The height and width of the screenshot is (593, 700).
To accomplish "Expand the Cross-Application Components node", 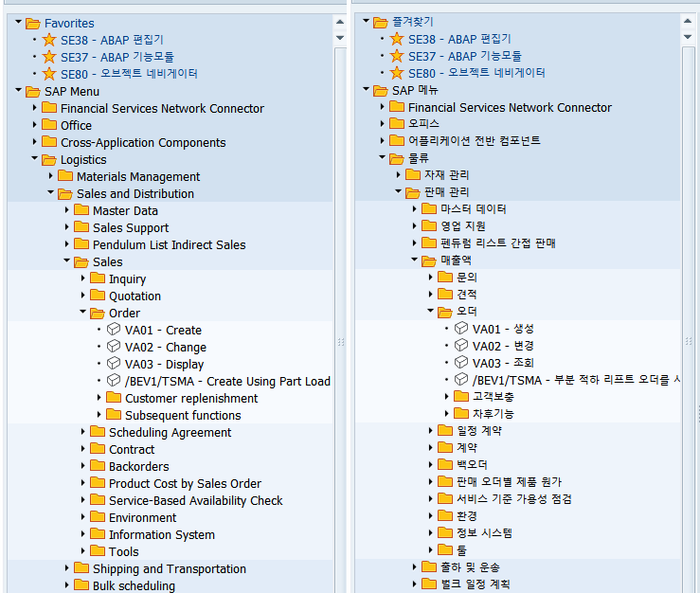I will (x=34, y=141).
